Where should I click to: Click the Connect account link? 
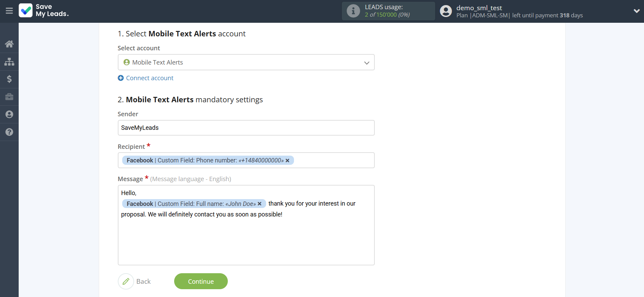[x=150, y=78]
